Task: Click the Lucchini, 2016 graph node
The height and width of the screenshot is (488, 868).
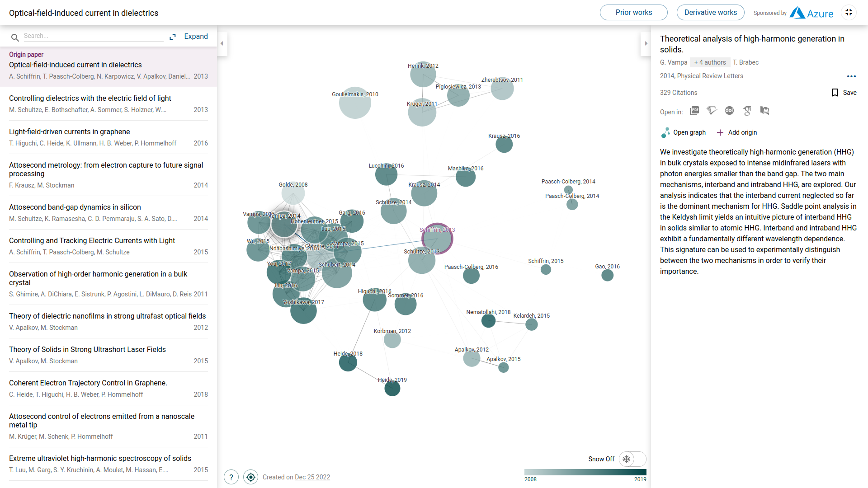Action: coord(387,174)
